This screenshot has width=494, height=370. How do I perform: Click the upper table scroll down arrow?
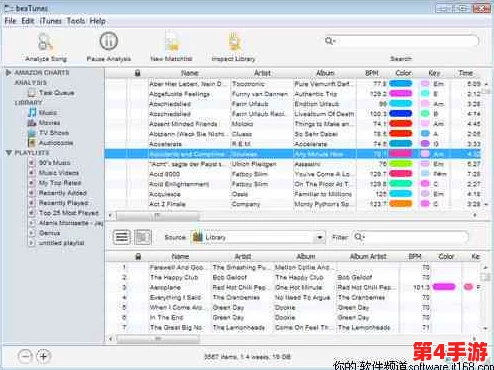486,204
